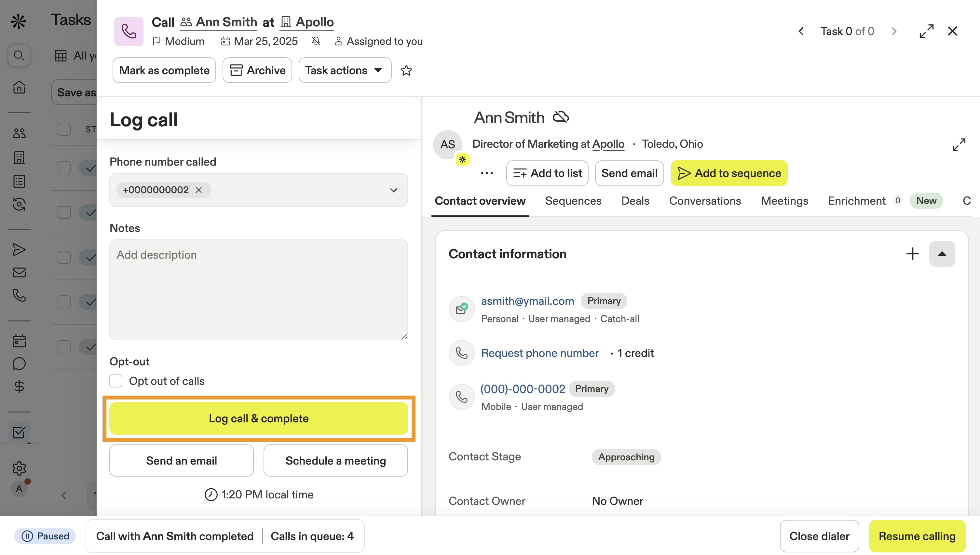The width and height of the screenshot is (980, 555).
Task: Enable Opt out of calls checkbox
Action: tap(116, 381)
